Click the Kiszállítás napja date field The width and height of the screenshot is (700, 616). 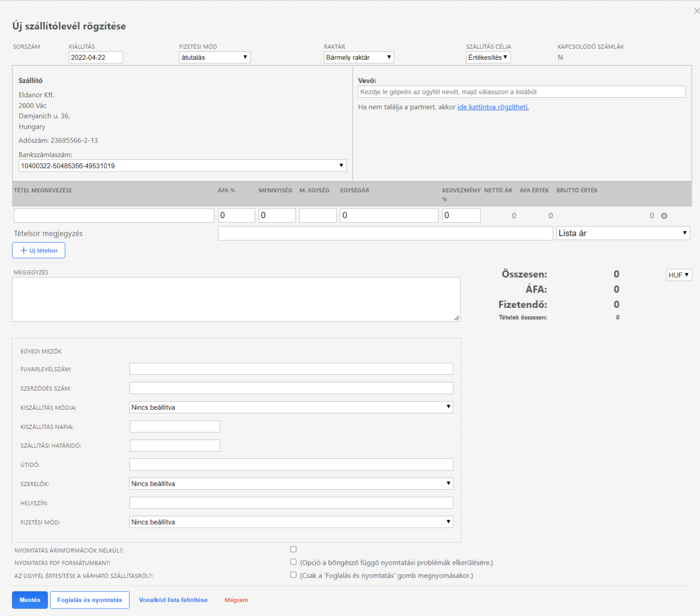175,426
